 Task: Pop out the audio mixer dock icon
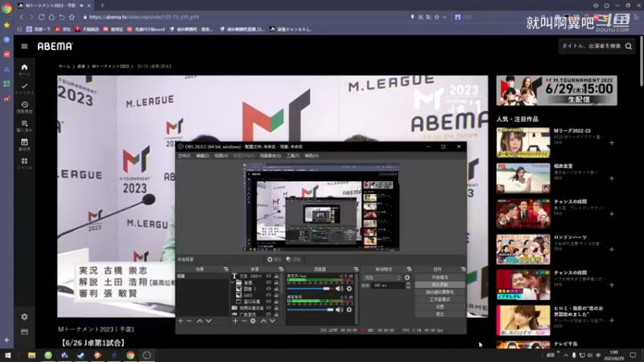356,269
